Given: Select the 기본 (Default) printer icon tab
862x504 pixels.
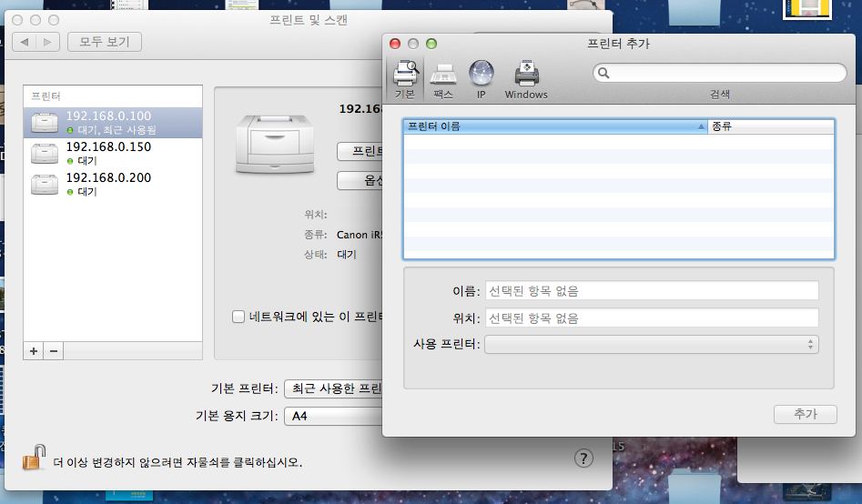Looking at the screenshot, I should coord(405,79).
